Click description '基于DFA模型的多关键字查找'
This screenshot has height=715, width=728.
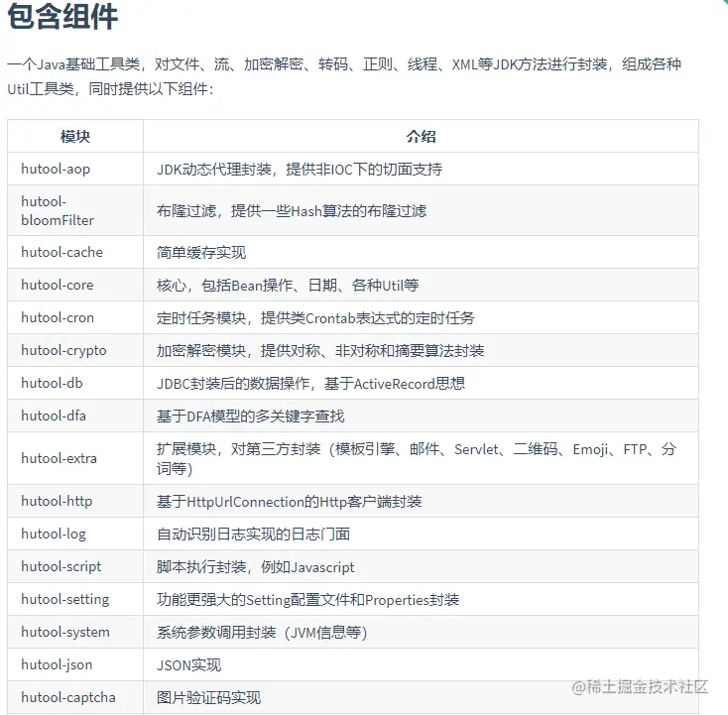click(x=251, y=416)
